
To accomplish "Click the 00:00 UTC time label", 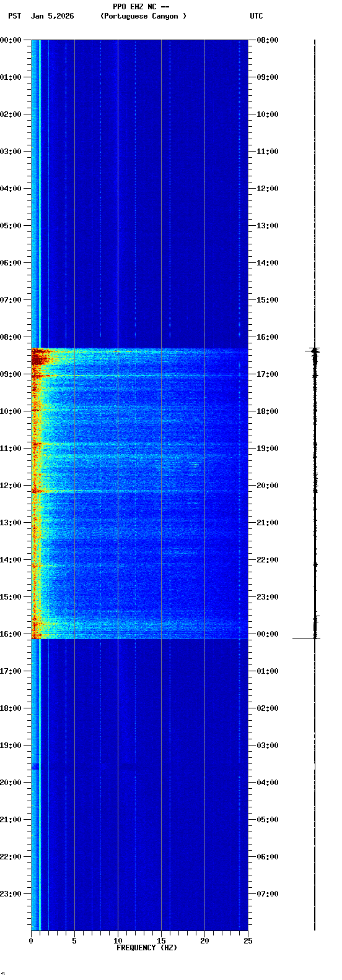I will pos(268,634).
